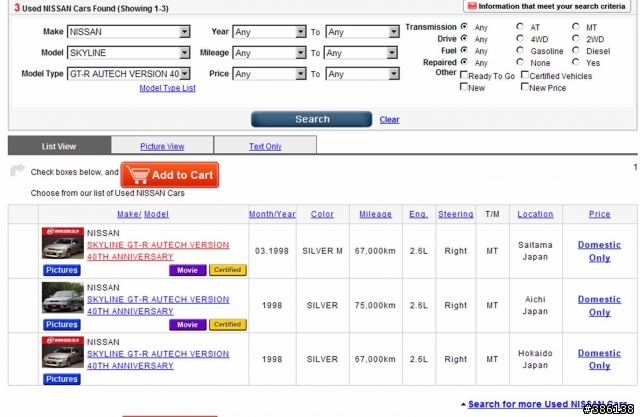Open the Year from dropdown

(x=269, y=32)
